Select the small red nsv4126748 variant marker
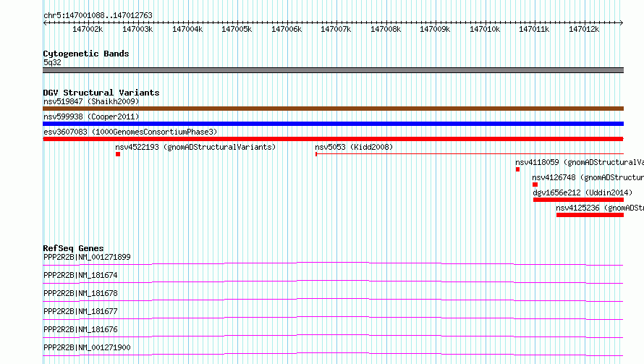The height and width of the screenshot is (364, 644). pos(535,185)
